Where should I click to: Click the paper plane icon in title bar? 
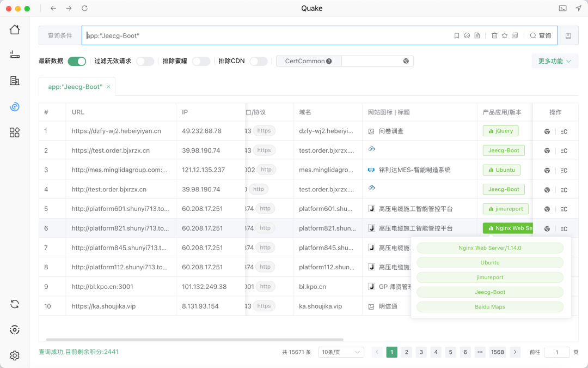pyautogui.click(x=578, y=8)
